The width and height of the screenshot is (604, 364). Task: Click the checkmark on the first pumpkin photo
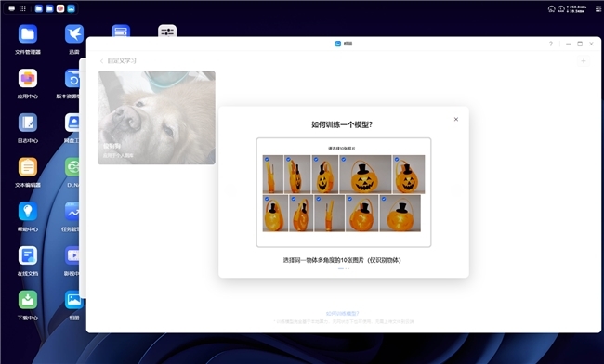point(267,159)
